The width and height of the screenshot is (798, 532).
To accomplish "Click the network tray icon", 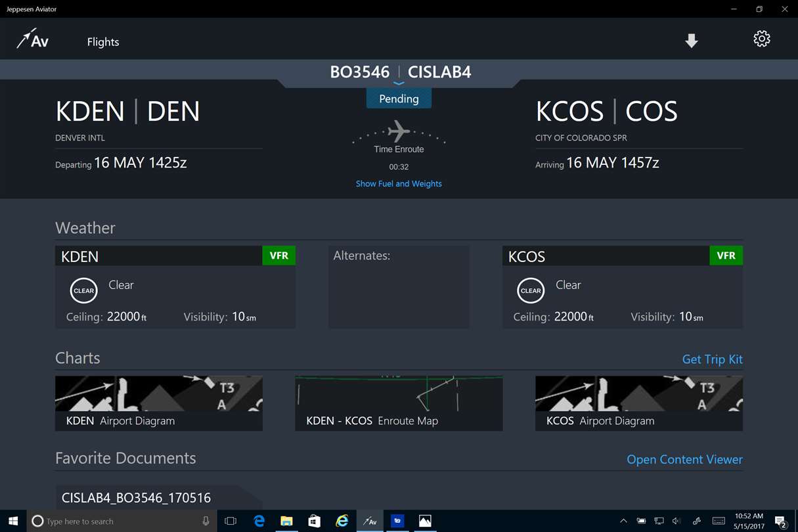I will [x=659, y=521].
